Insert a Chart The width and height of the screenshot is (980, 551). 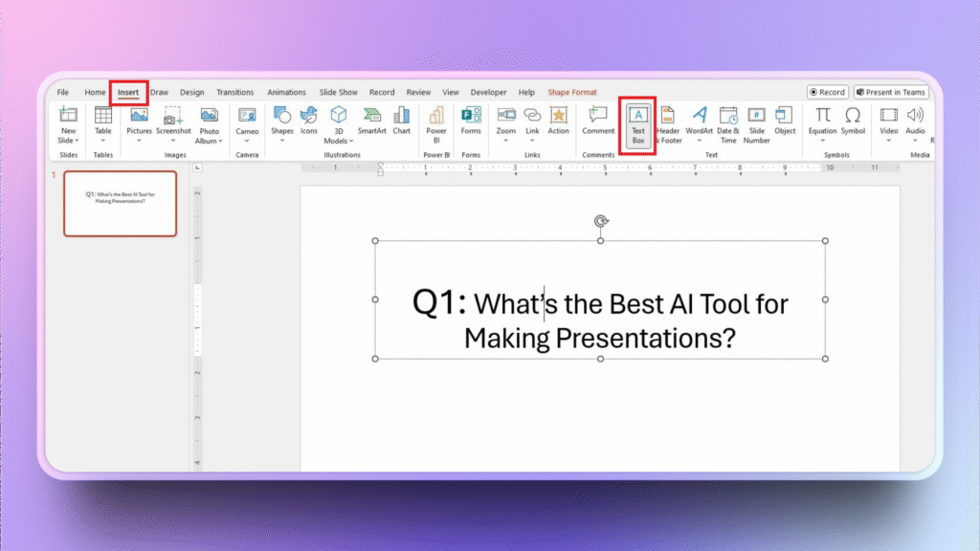[401, 121]
